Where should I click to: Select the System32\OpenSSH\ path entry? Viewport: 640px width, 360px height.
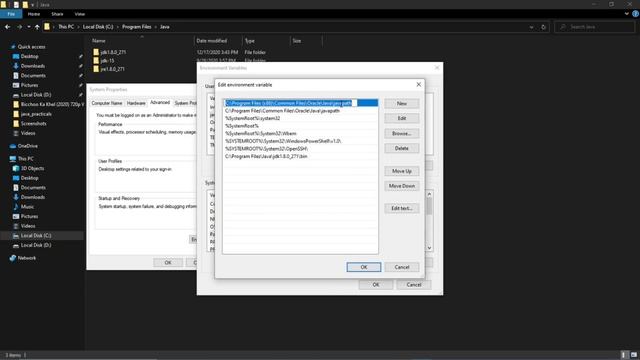[300, 149]
